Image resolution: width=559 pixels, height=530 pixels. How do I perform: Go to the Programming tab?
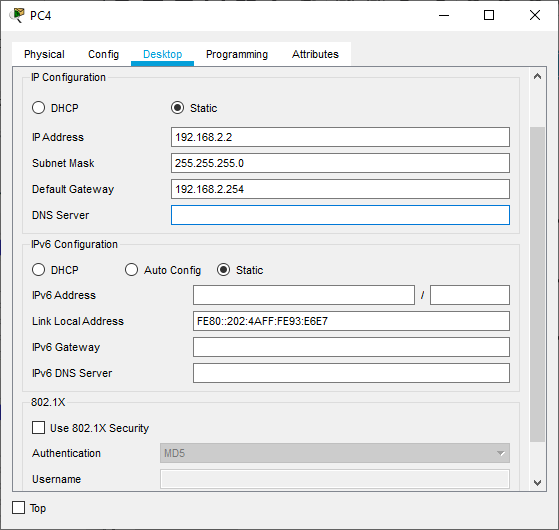pos(237,54)
